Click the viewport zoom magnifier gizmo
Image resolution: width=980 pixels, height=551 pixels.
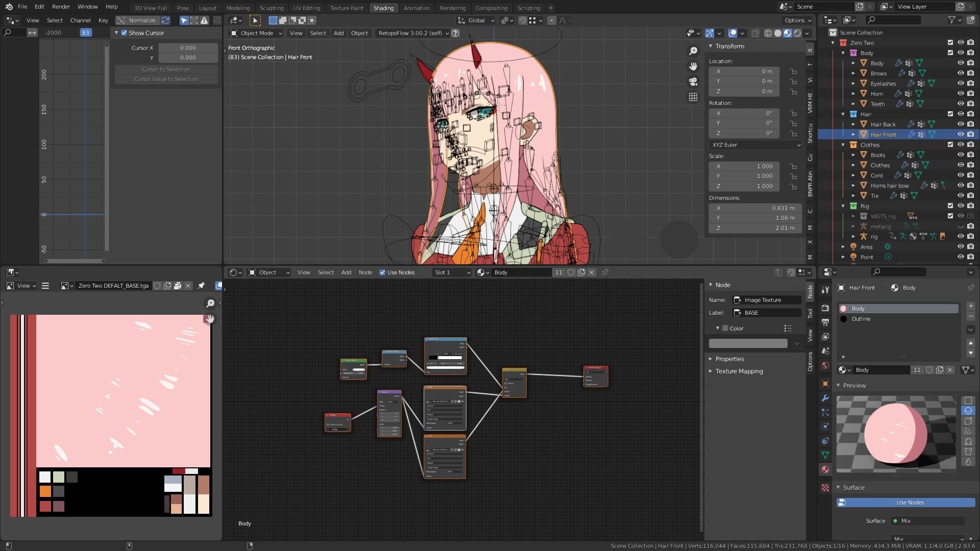pos(693,51)
